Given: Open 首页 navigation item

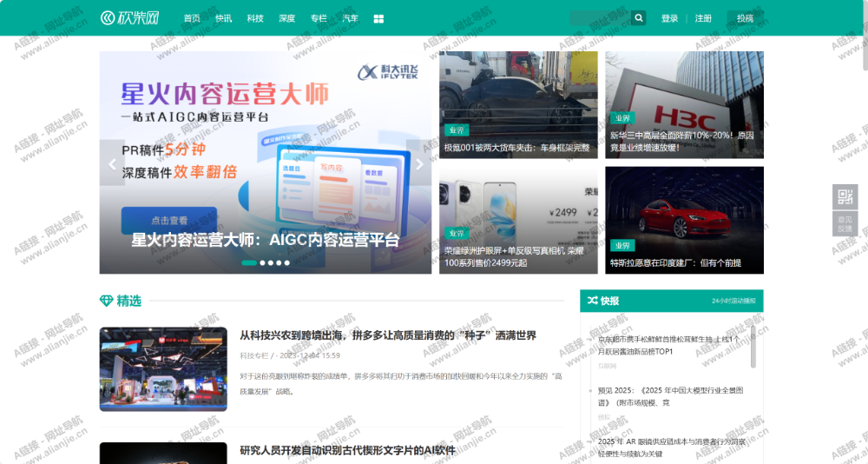Looking at the screenshot, I should tap(192, 18).
